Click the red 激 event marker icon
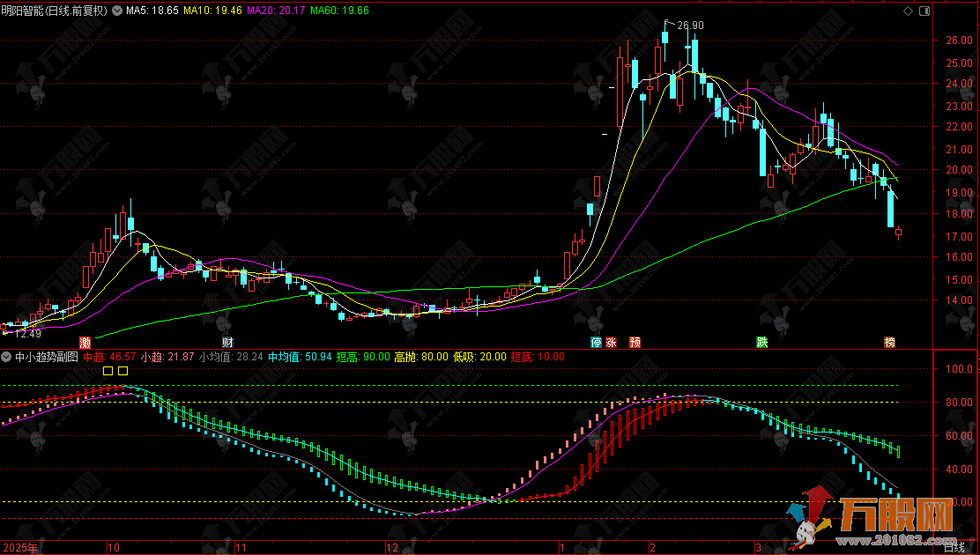Viewport: 980px width, 555px height. tap(85, 342)
